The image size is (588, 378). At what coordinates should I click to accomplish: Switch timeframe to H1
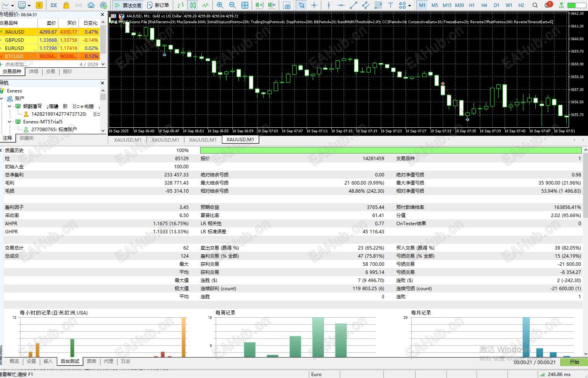pyautogui.click(x=472, y=5)
